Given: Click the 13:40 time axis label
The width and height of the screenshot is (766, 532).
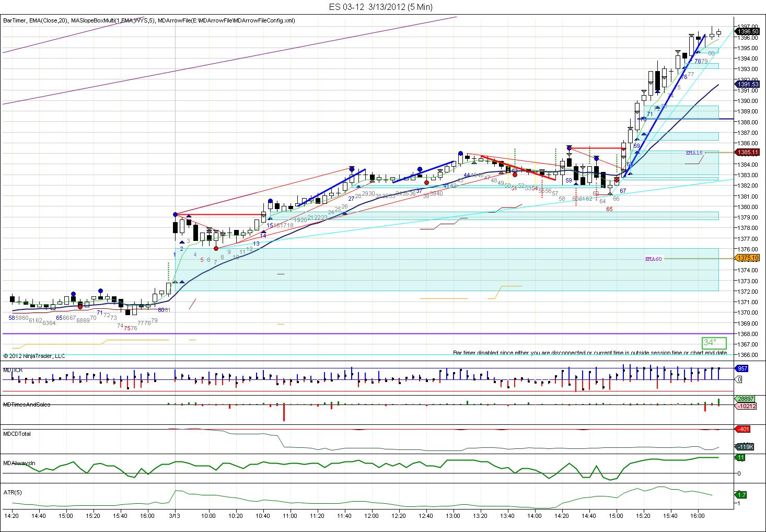Looking at the screenshot, I should [507, 515].
